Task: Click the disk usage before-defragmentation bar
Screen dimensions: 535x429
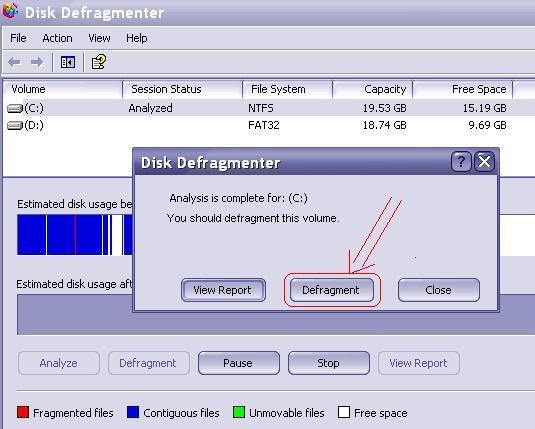Action: (x=75, y=235)
